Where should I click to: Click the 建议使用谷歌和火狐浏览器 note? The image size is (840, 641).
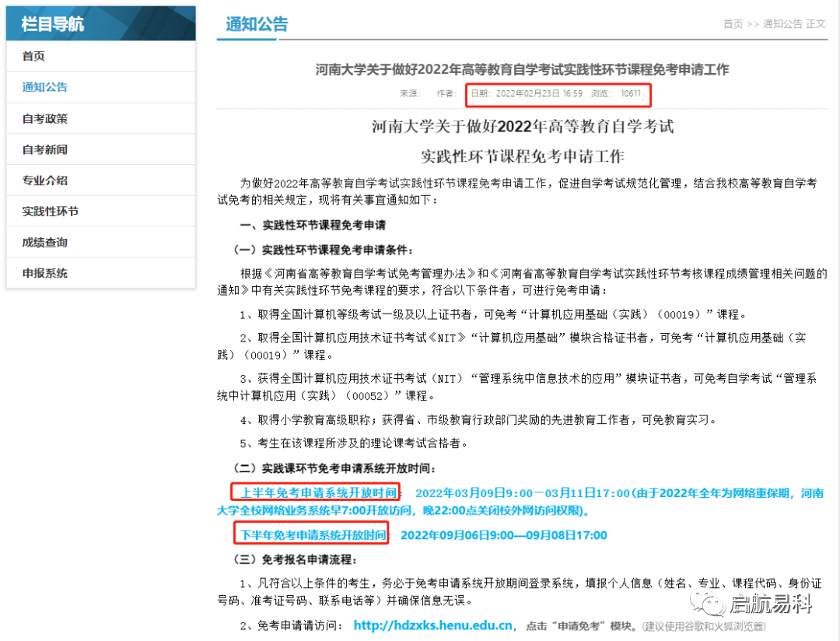click(x=705, y=626)
